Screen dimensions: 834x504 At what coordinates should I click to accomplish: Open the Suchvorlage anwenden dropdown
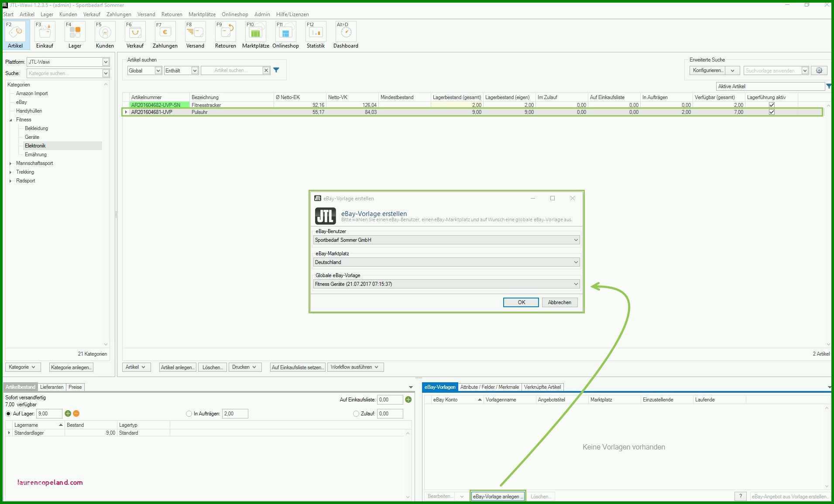click(x=805, y=71)
